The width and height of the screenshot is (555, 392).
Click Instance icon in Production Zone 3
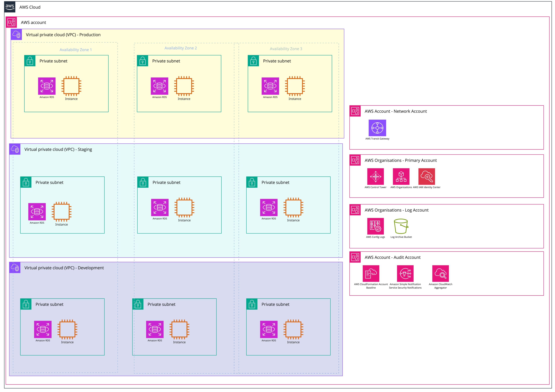coord(295,86)
